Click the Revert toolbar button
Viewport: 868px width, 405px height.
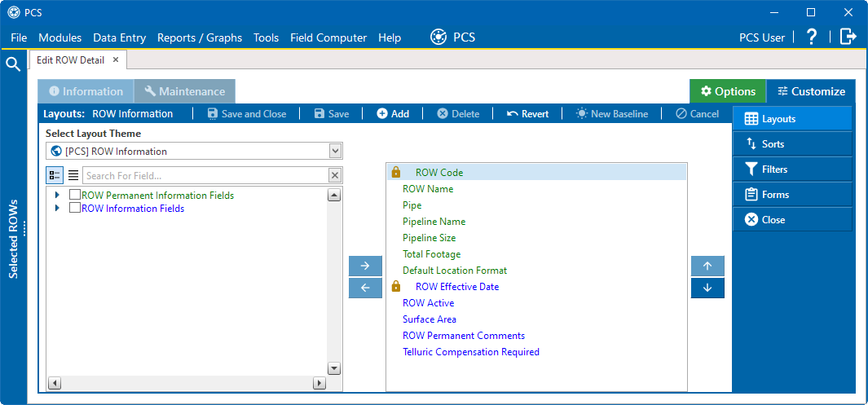pos(527,114)
